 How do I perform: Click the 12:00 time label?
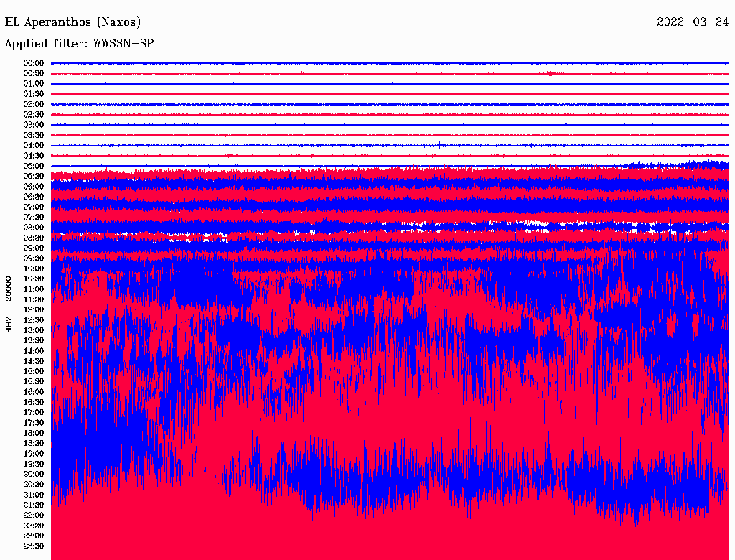coord(34,309)
